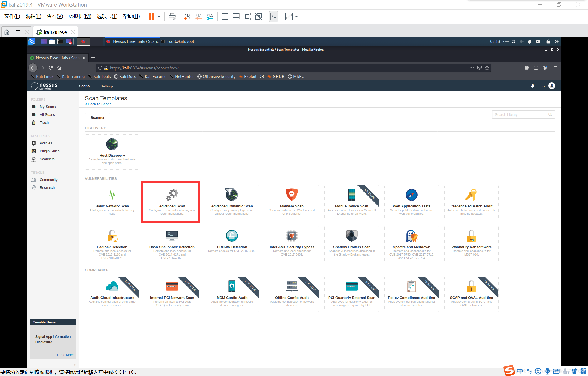Click the Host Discovery radar icon

point(112,144)
